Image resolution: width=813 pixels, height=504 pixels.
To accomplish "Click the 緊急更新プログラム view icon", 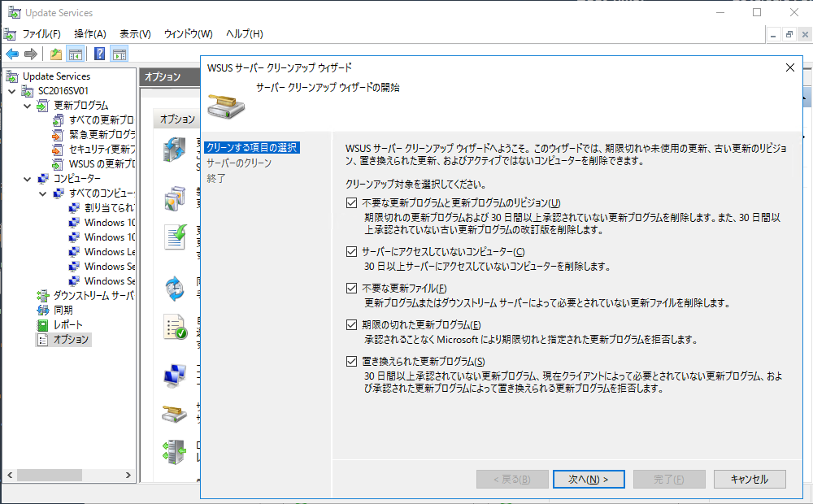I will [58, 134].
